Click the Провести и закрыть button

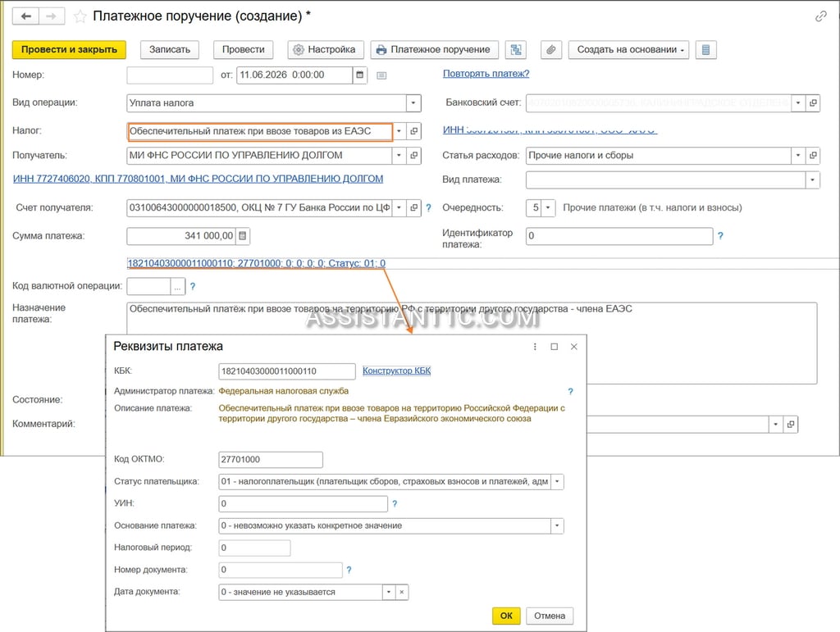pyautogui.click(x=69, y=50)
